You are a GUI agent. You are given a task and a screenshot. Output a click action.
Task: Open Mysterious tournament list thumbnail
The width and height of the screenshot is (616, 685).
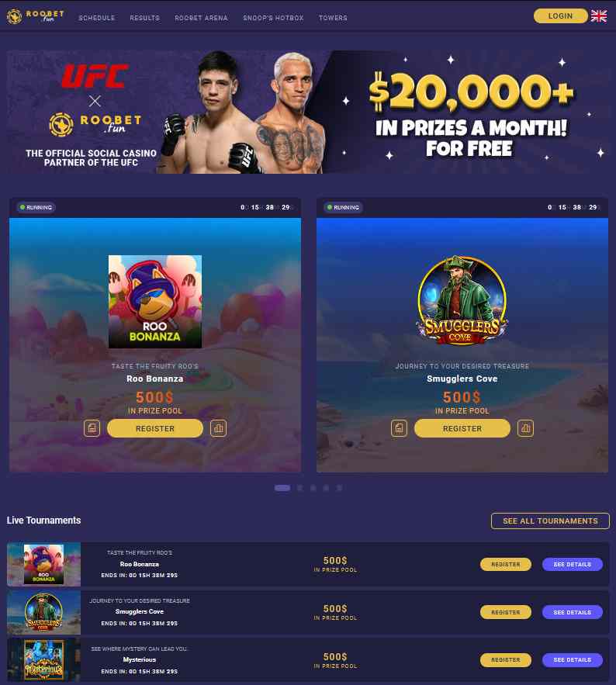point(43,659)
